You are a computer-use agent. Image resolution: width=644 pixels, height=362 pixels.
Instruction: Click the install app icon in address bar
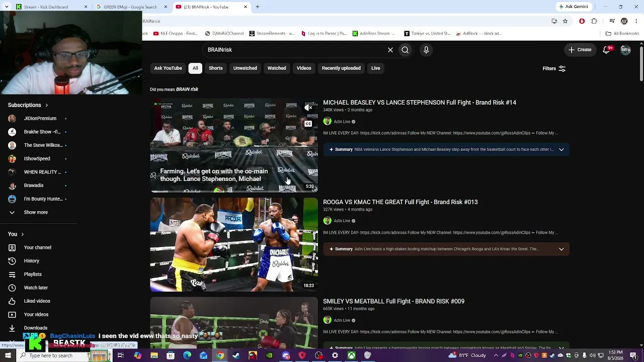pyautogui.click(x=554, y=21)
